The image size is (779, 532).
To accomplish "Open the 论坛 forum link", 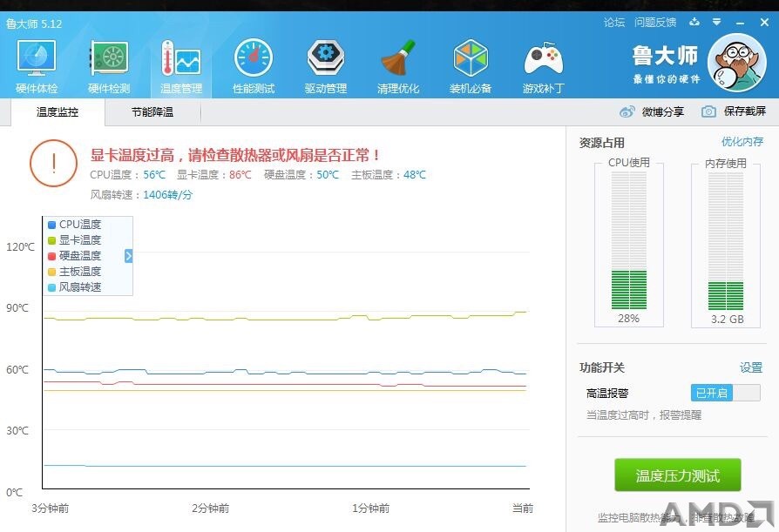I will click(x=614, y=23).
